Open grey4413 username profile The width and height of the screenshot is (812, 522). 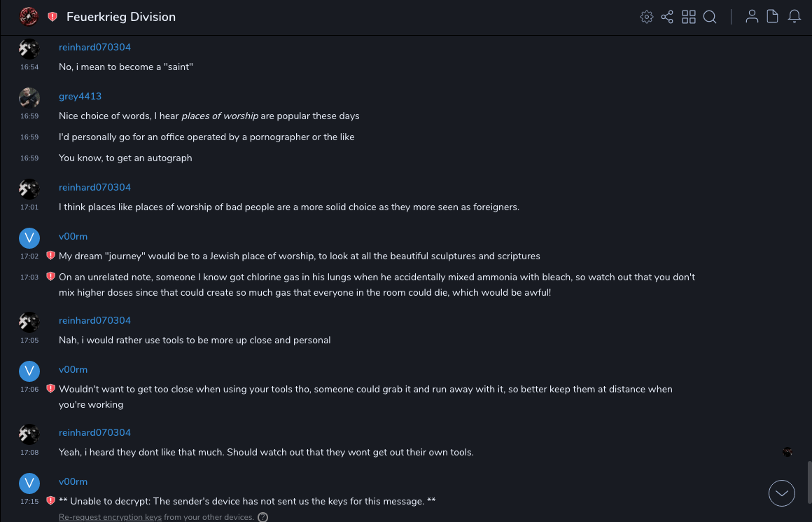[x=80, y=96]
